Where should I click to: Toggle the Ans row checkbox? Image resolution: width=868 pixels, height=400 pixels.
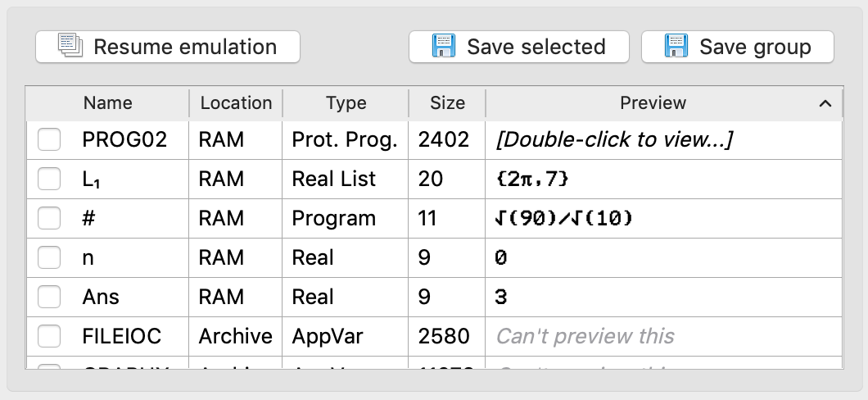pos(49,297)
